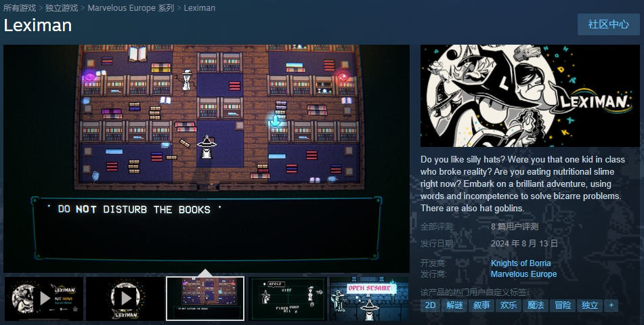Play the second Leximan trailer thumbnail
Screen dimensions: 644x325
coord(125,299)
